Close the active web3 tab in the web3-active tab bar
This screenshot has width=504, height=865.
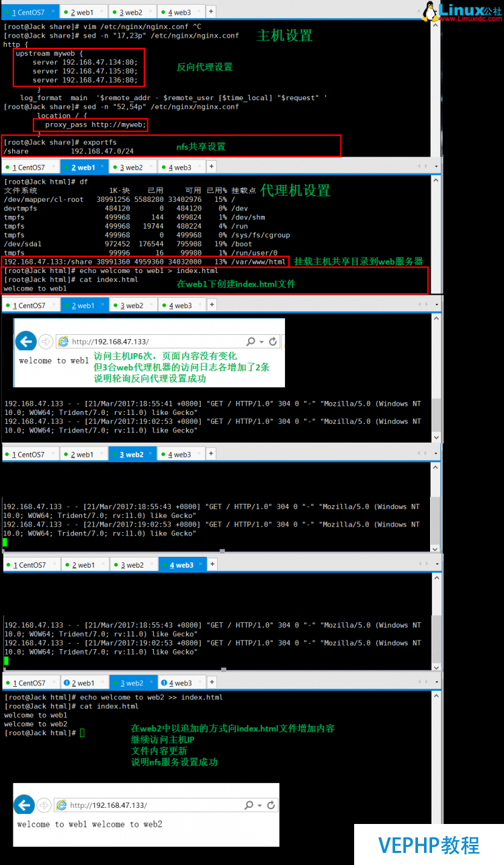pyautogui.click(x=200, y=565)
